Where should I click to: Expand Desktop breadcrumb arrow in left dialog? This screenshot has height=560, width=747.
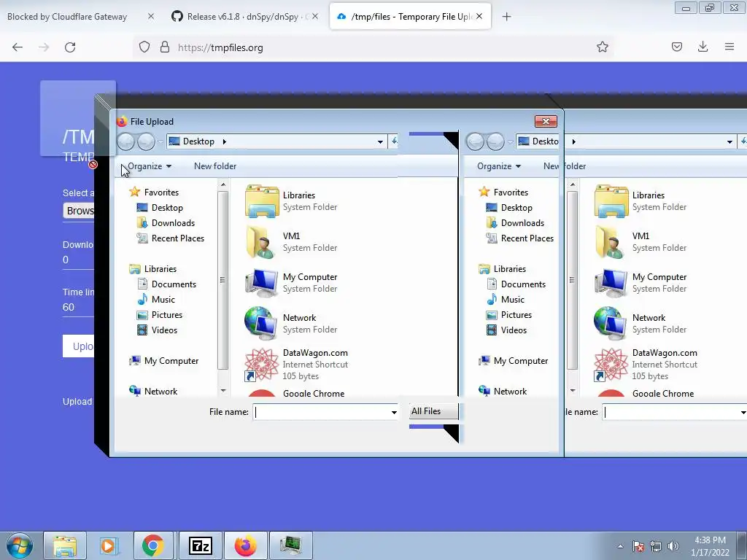pos(225,141)
